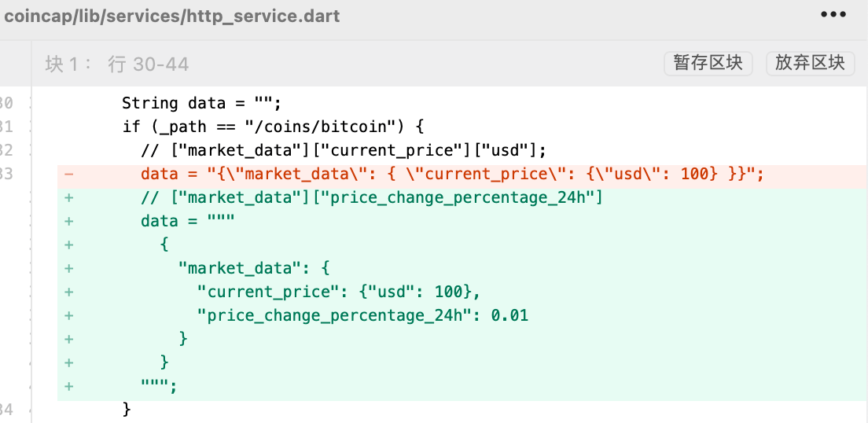Screen dimensions: 868x423
Task: Click line number 33 in the gutter
Action: point(7,175)
